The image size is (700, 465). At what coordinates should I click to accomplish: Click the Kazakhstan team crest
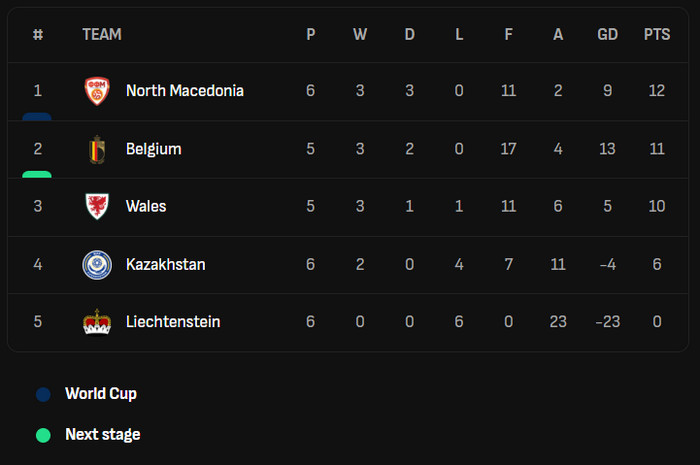97,265
